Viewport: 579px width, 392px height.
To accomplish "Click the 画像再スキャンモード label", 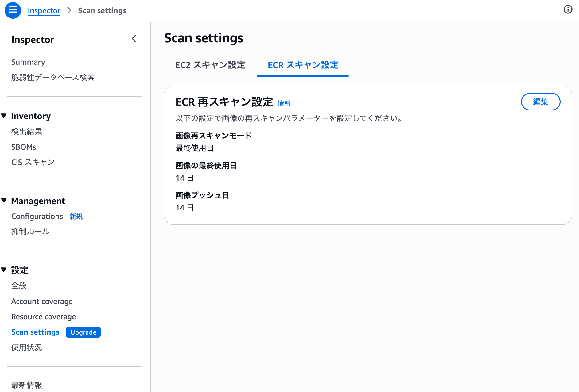I will 214,136.
